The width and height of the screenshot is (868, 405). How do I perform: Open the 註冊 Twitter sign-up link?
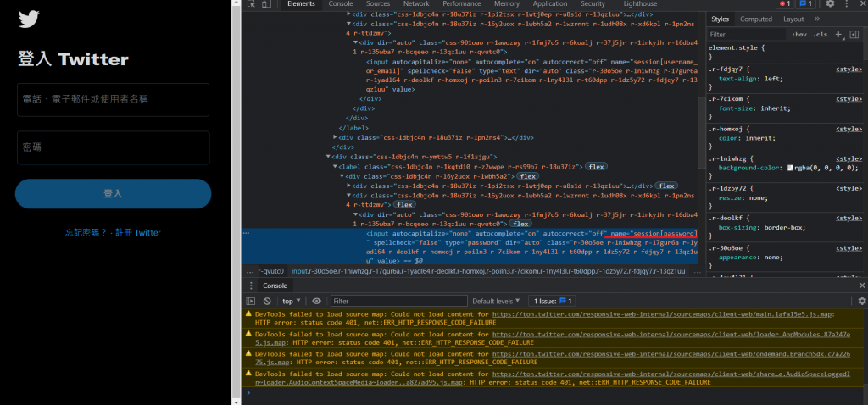pos(138,233)
